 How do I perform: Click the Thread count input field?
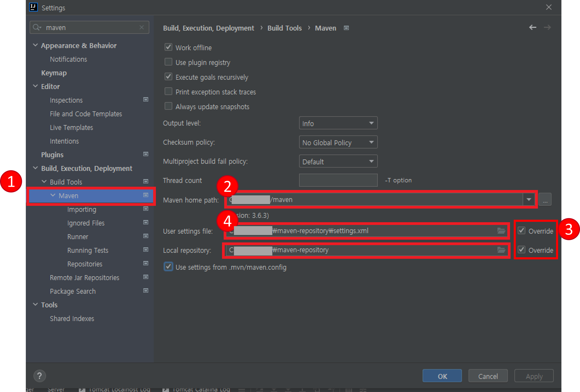click(338, 180)
